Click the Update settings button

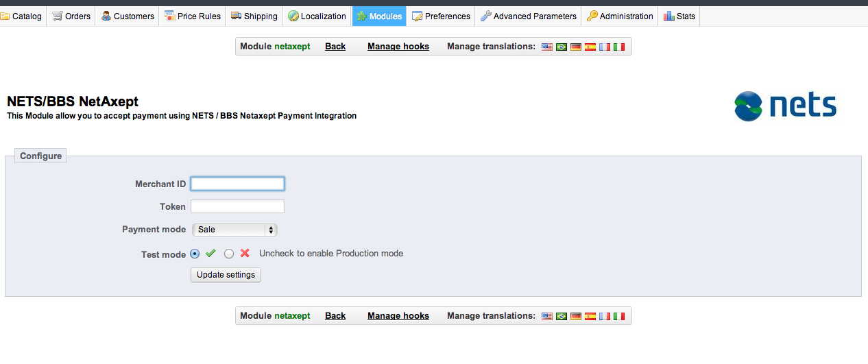point(226,275)
